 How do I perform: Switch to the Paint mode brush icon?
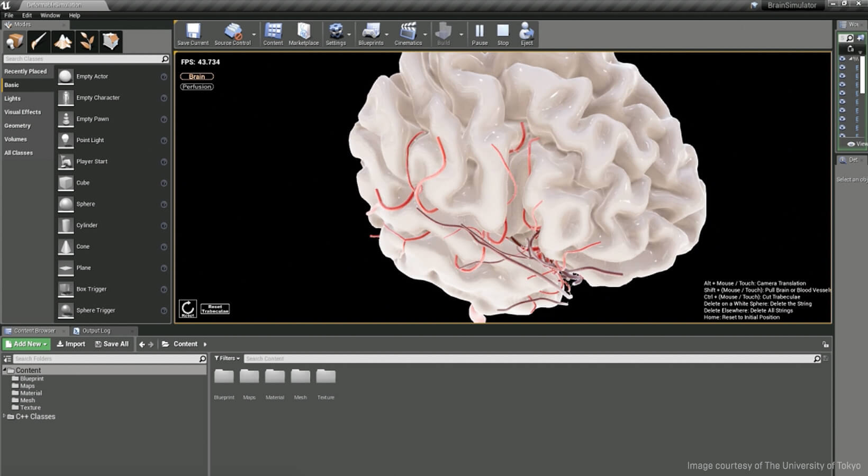click(39, 41)
